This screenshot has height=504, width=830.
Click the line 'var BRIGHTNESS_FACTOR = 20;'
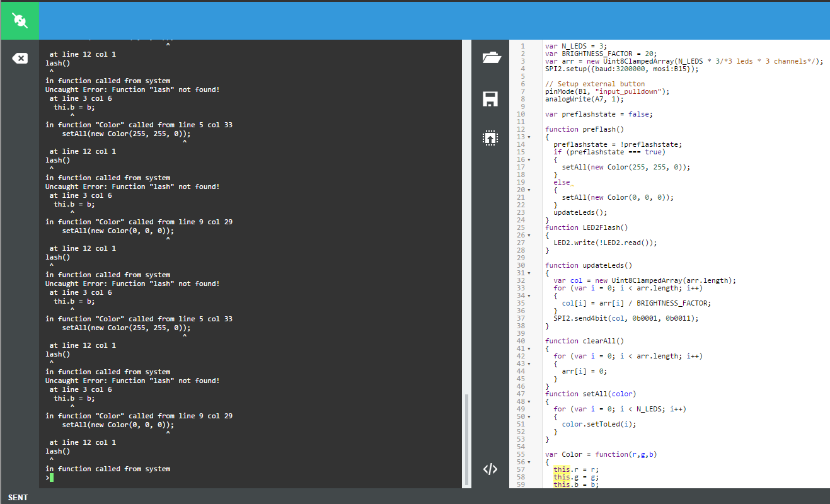pos(601,54)
